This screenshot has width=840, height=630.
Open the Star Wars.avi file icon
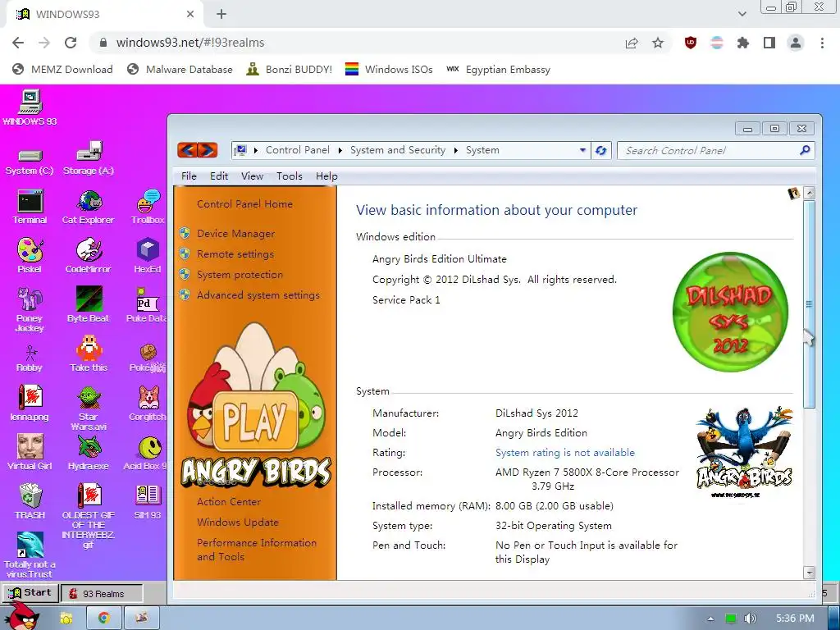pos(89,409)
